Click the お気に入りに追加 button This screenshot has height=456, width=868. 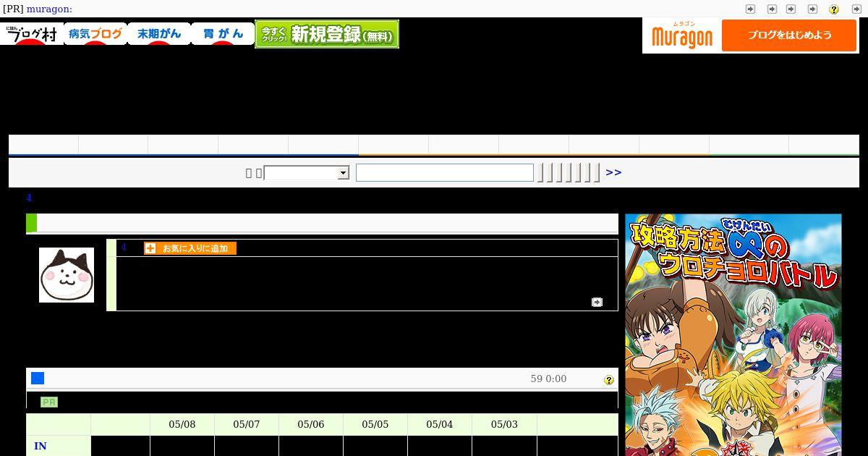[x=190, y=248]
